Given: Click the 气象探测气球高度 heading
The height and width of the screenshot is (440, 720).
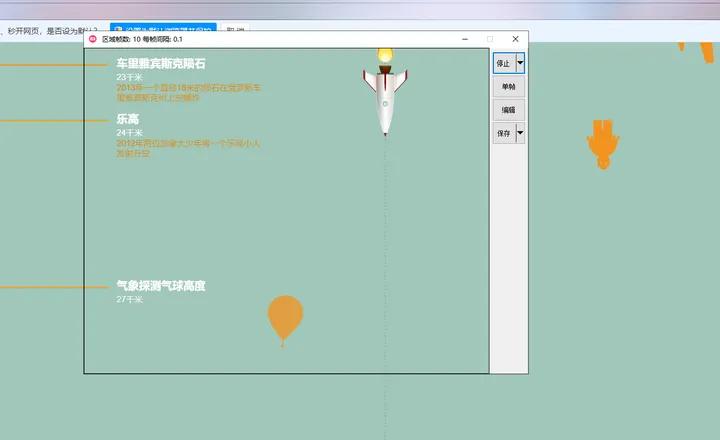Looking at the screenshot, I should coord(161,286).
